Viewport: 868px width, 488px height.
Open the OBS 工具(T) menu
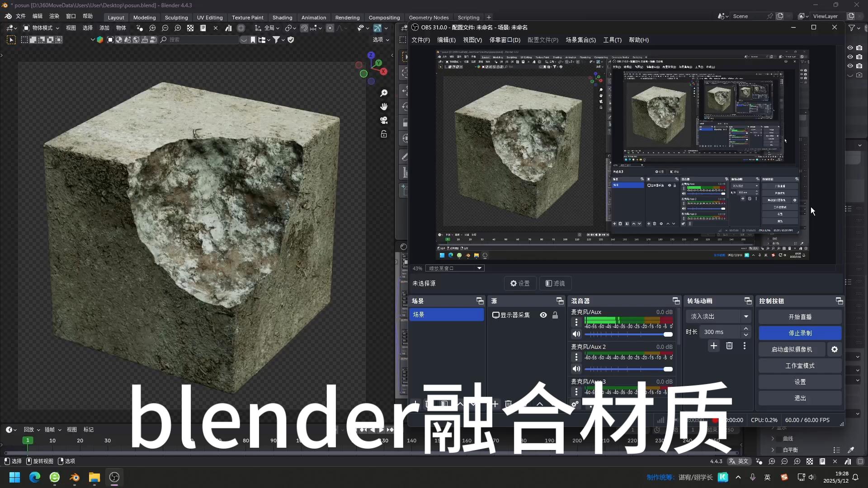point(612,40)
